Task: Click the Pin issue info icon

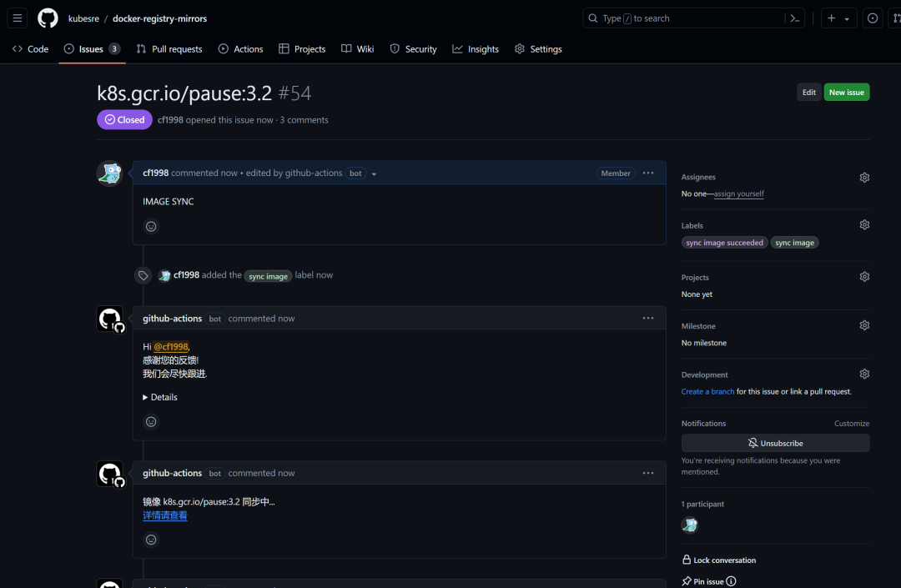Action: tap(731, 581)
